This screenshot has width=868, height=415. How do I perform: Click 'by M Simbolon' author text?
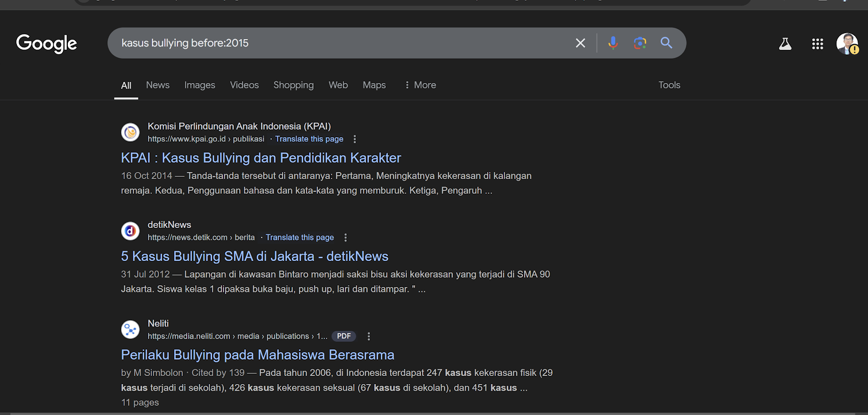(152, 373)
